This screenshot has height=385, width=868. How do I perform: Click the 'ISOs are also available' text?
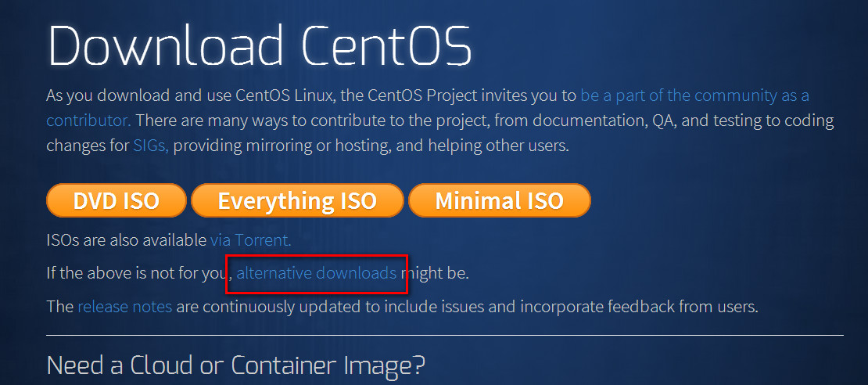click(x=127, y=240)
